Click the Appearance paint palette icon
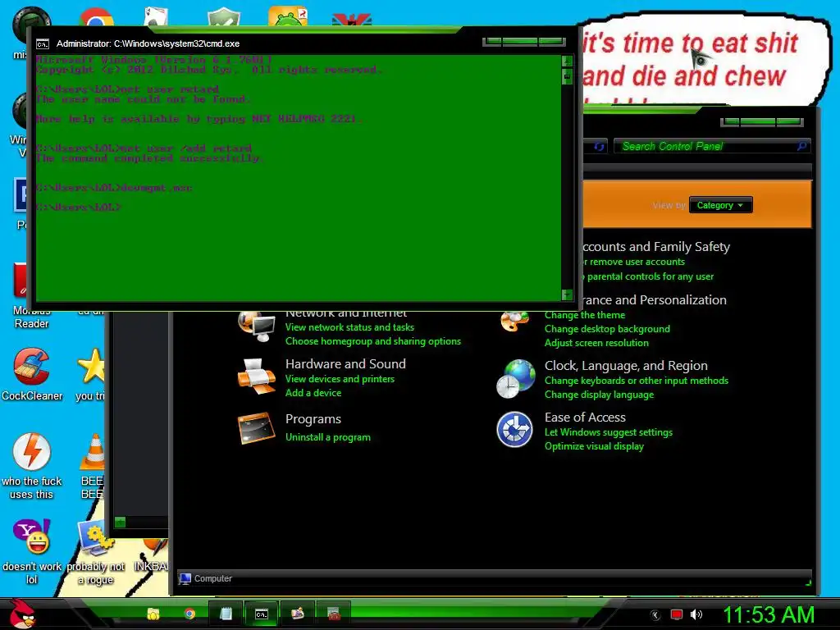The width and height of the screenshot is (840, 630). 515,322
